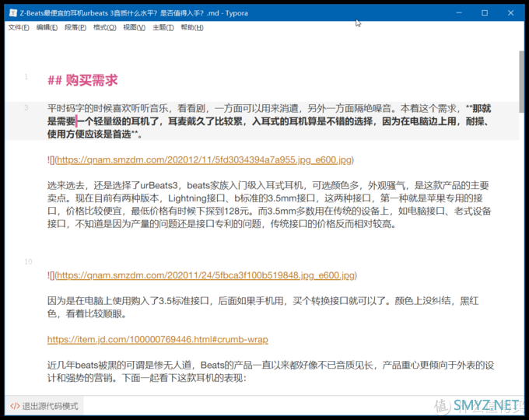Open the 段落(P) menu
This screenshot has width=529, height=420.
click(75, 28)
